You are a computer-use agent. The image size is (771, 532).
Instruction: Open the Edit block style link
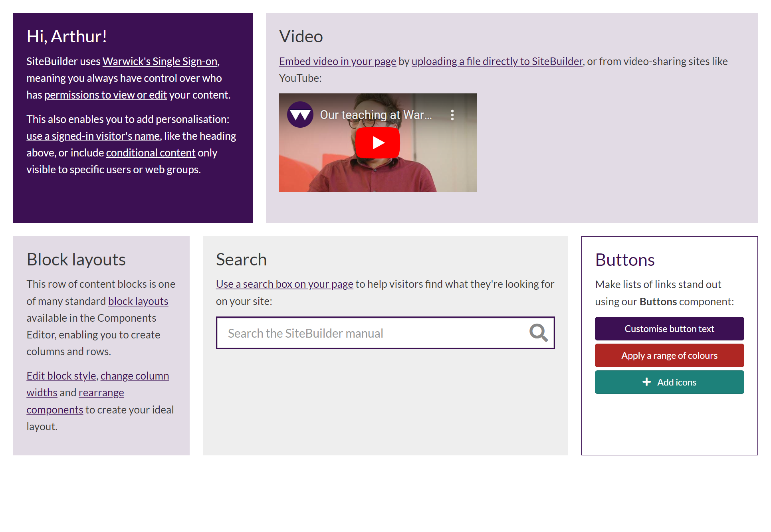coord(61,376)
